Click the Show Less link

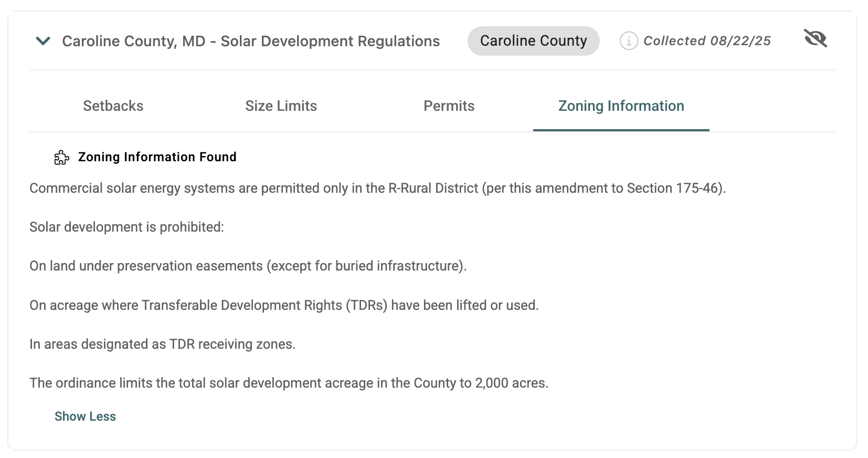85,417
